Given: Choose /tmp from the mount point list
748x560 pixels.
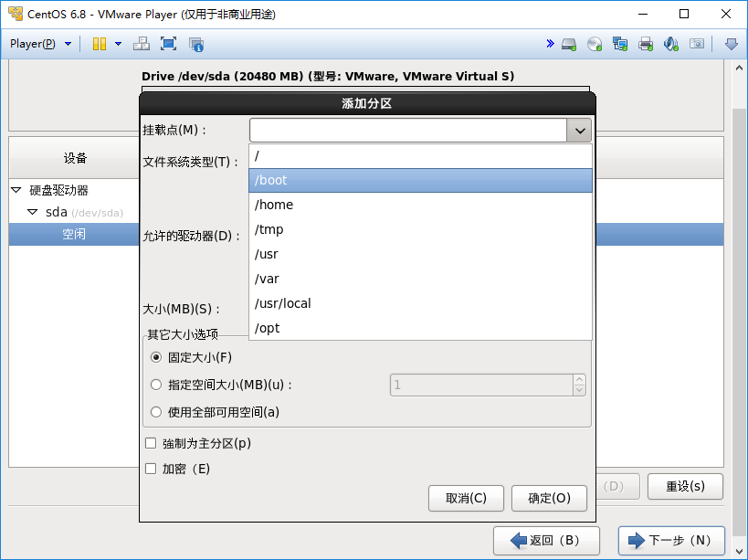Looking at the screenshot, I should point(420,229).
